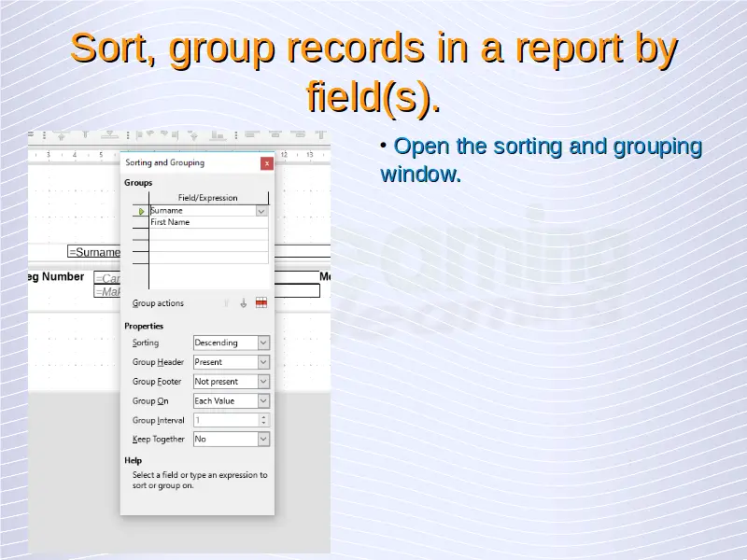This screenshot has height=560, width=747.
Task: Click the Group Footer property label
Action: pyautogui.click(x=157, y=382)
